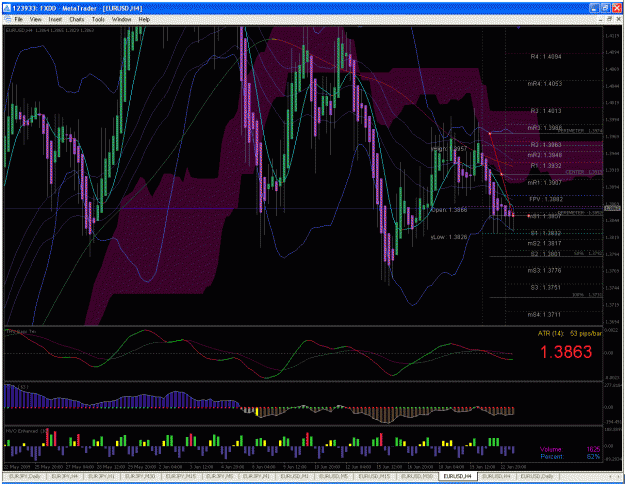
Task: Click the mR4: 1.4053 pivot label
Action: (545, 84)
